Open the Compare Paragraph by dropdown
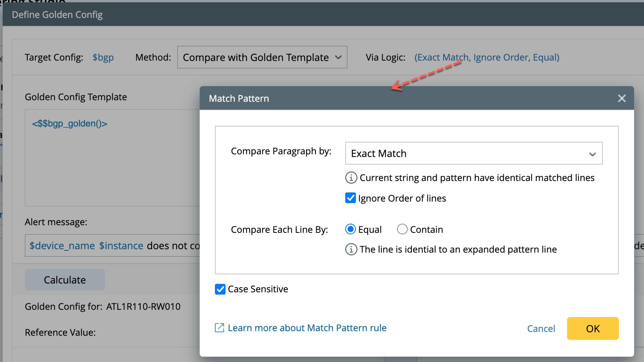The image size is (644, 362). 473,153
